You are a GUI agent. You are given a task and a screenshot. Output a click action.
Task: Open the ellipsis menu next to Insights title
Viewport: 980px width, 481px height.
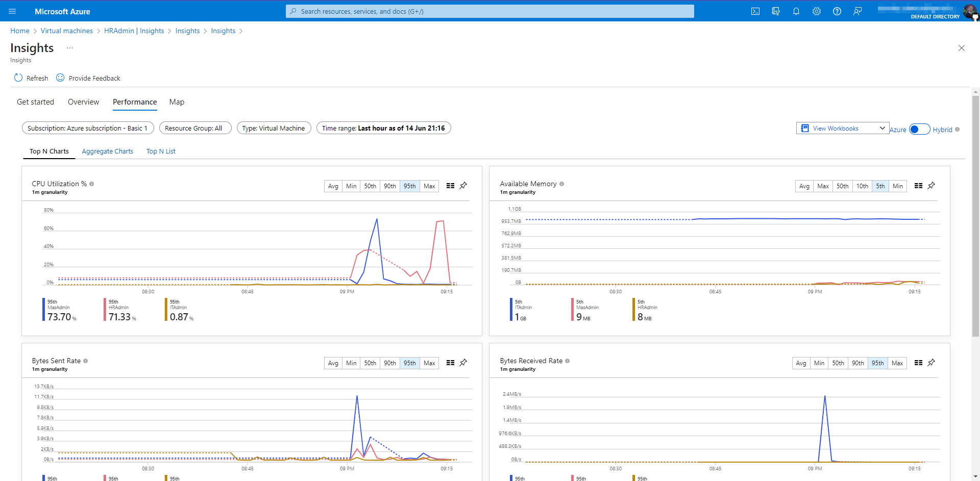click(70, 48)
